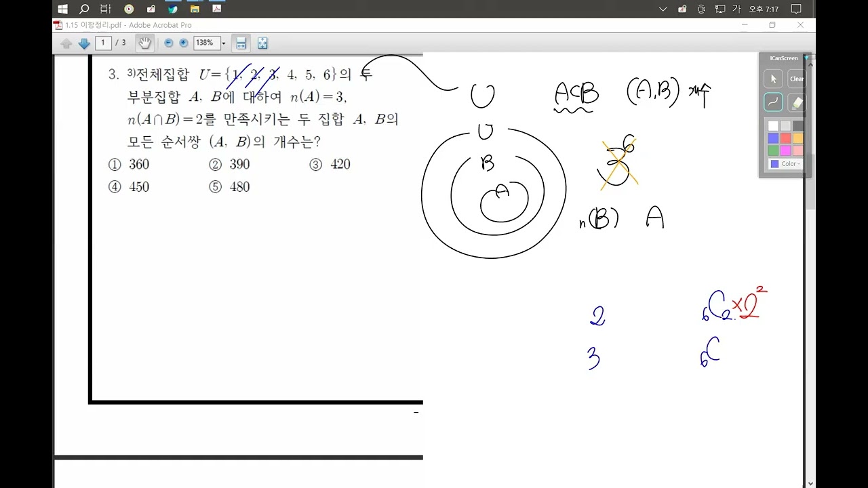Click the red tray app icon
Image resolution: width=868 pixels, height=488 pixels.
[x=682, y=9]
